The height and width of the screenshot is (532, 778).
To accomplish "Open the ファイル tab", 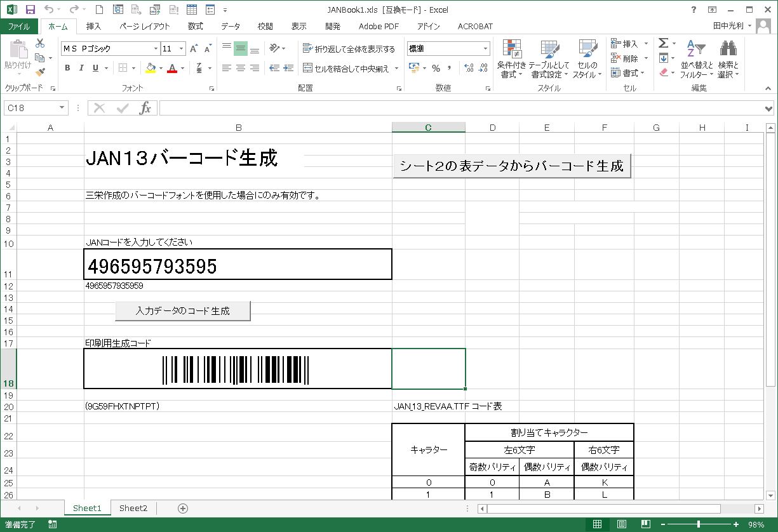I will pyautogui.click(x=19, y=26).
